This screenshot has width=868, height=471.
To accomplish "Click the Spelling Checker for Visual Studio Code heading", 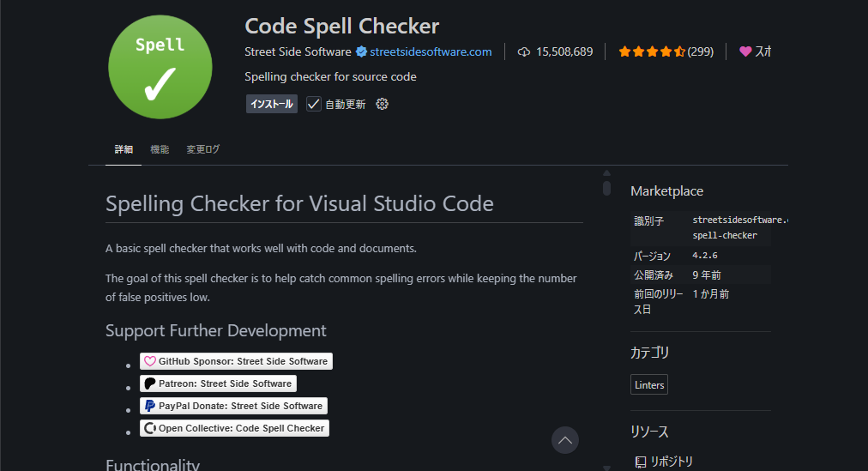I will coord(299,203).
